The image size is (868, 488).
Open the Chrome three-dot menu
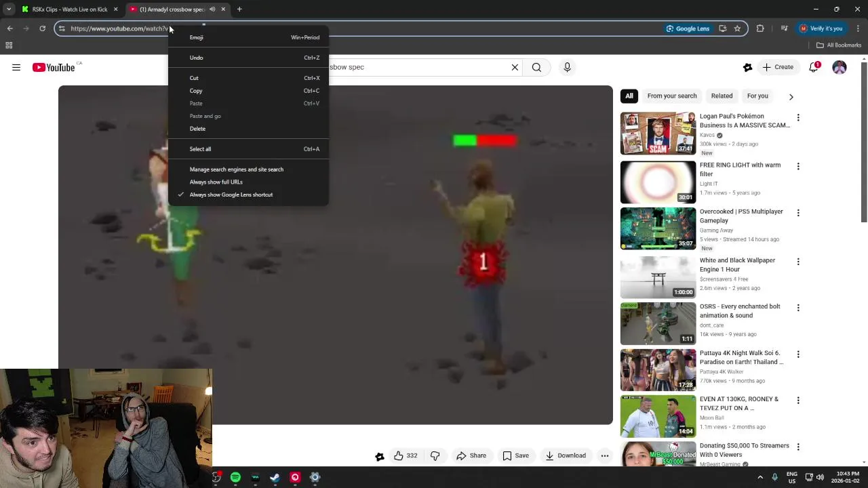click(x=858, y=28)
